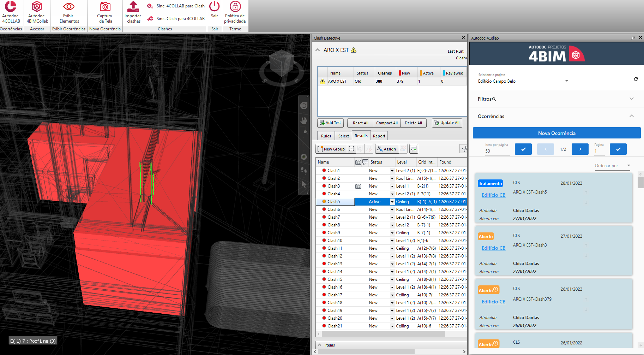Click Sinc. 4COLLAB para Clash
Screen dimensions: 644x355
click(x=176, y=6)
